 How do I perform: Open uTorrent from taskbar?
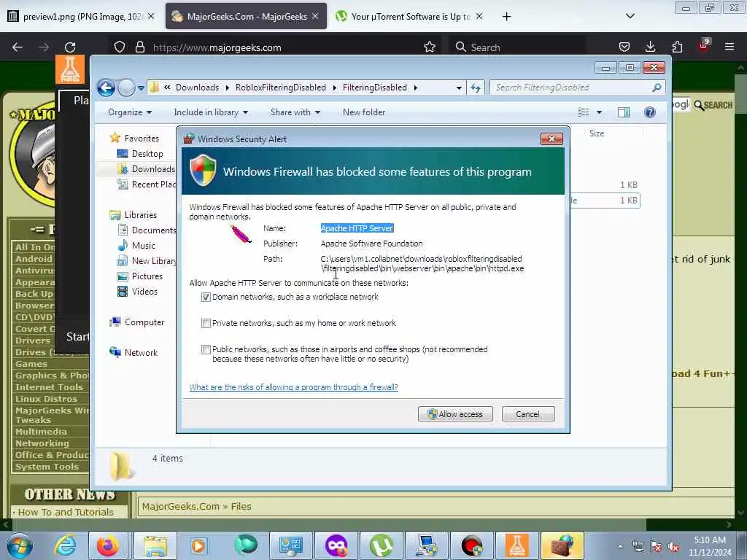[382, 545]
